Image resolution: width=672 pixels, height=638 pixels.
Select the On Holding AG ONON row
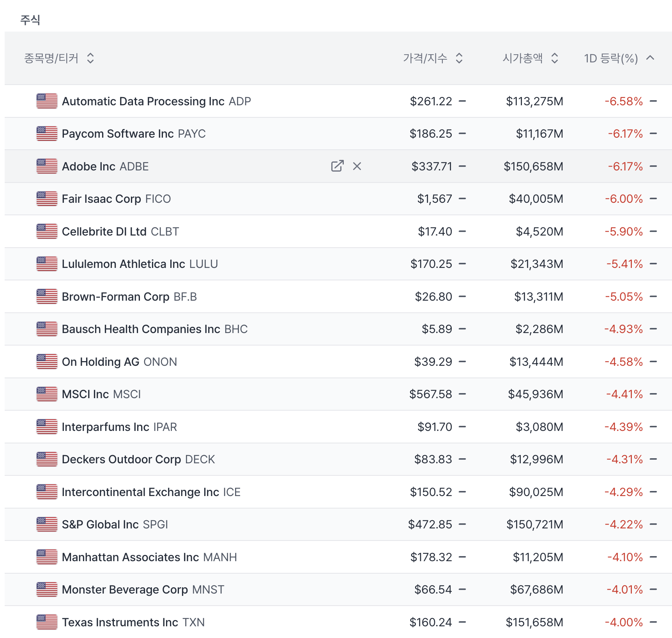coord(119,362)
